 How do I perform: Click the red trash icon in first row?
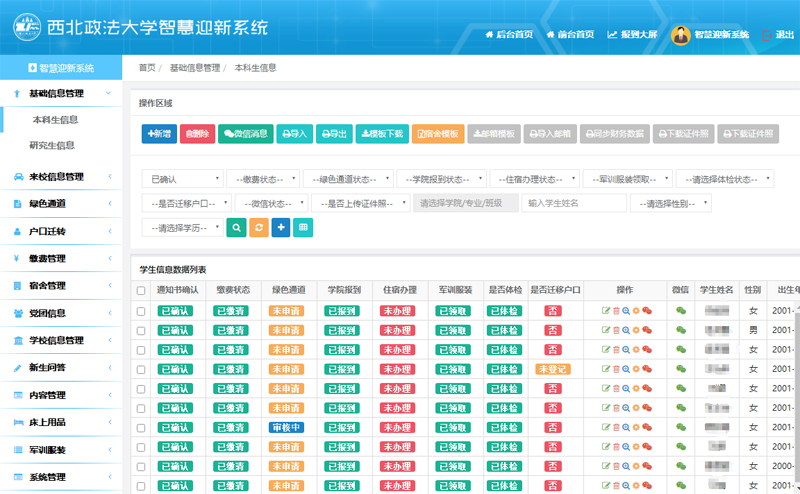(616, 311)
